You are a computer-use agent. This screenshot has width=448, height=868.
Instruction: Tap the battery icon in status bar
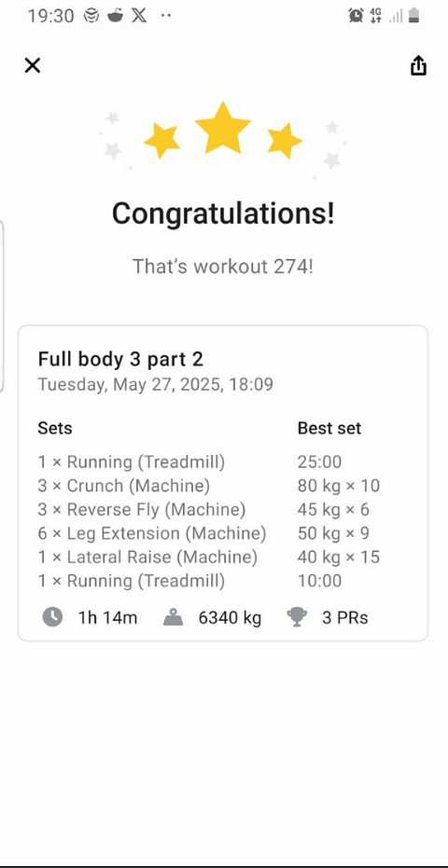tap(413, 16)
